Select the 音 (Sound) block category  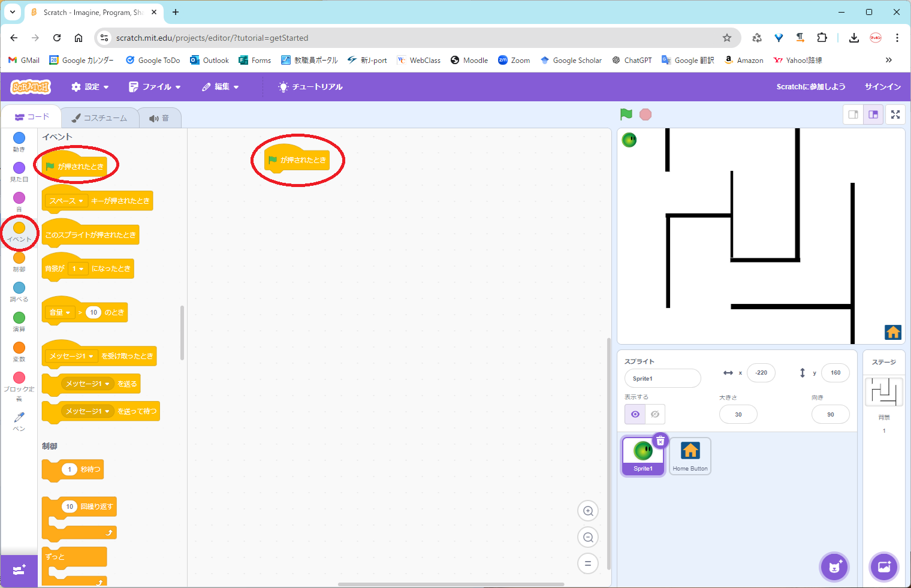click(x=19, y=202)
